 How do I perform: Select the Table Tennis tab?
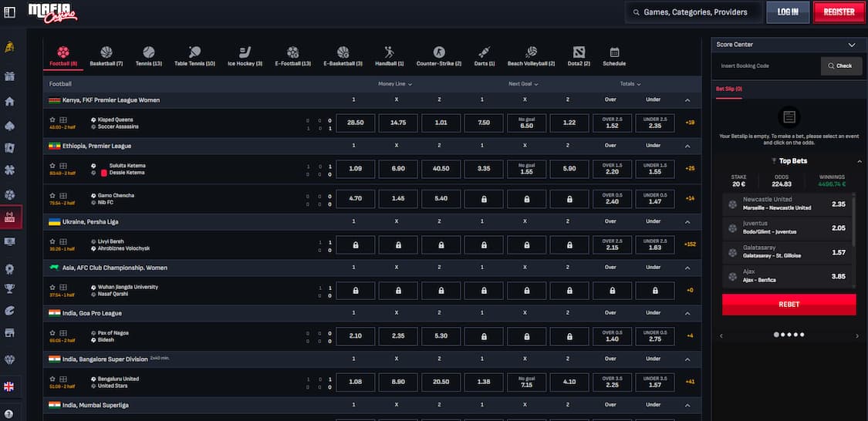tap(194, 56)
